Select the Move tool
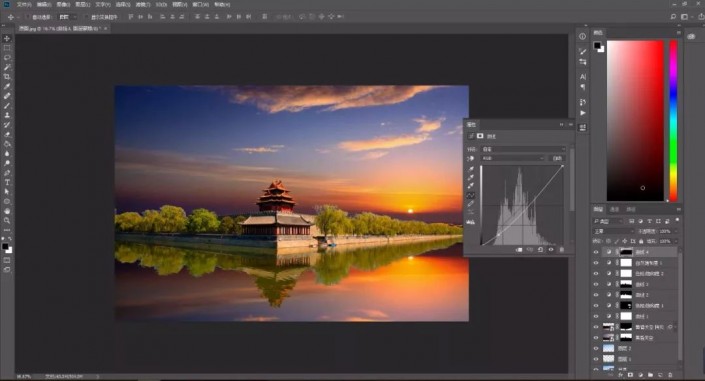The image size is (705, 381). pyautogui.click(x=7, y=38)
